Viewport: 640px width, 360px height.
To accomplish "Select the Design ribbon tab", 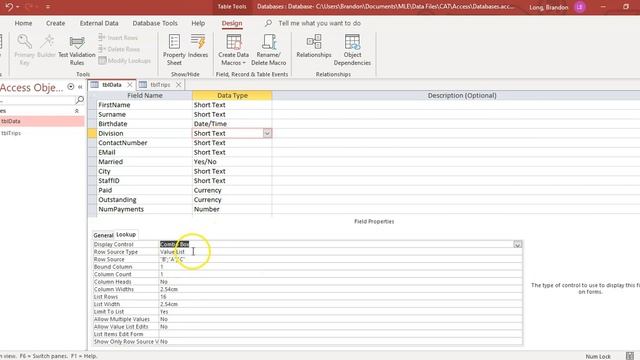I will point(232,23).
